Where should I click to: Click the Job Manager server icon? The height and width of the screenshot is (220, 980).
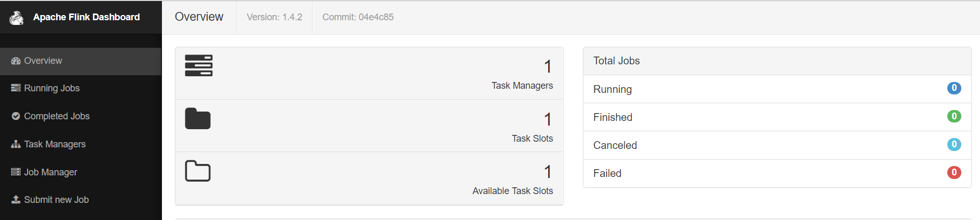click(16, 172)
